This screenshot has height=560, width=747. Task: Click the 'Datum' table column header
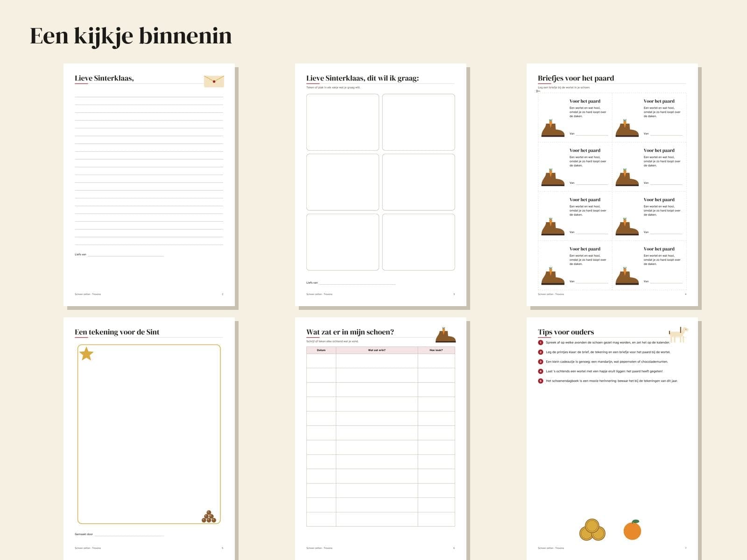pyautogui.click(x=321, y=350)
